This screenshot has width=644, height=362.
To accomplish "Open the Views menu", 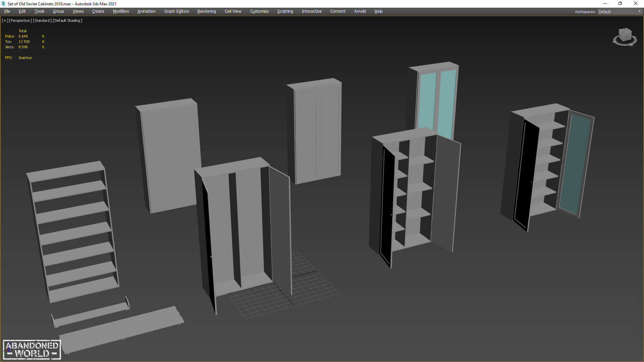I will point(78,11).
